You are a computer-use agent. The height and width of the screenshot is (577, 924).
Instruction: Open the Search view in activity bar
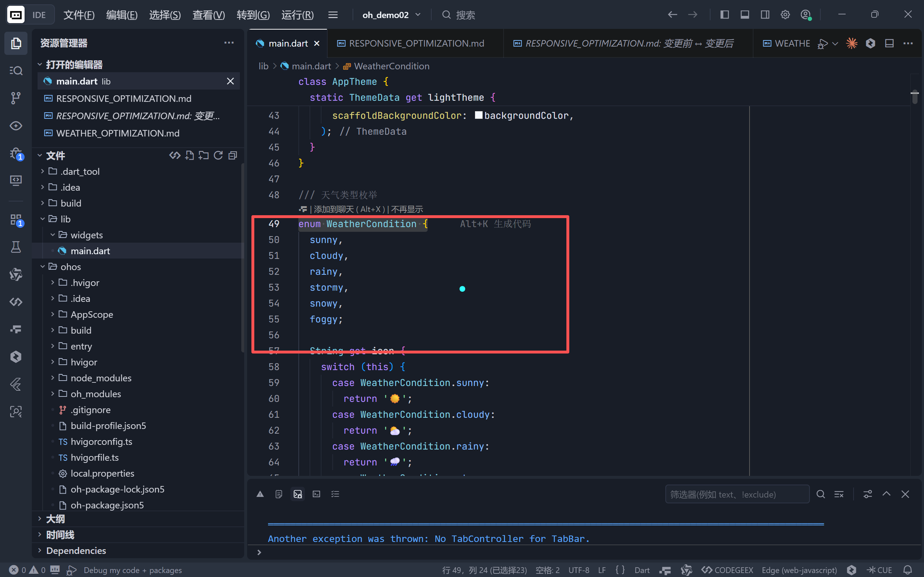coord(16,71)
